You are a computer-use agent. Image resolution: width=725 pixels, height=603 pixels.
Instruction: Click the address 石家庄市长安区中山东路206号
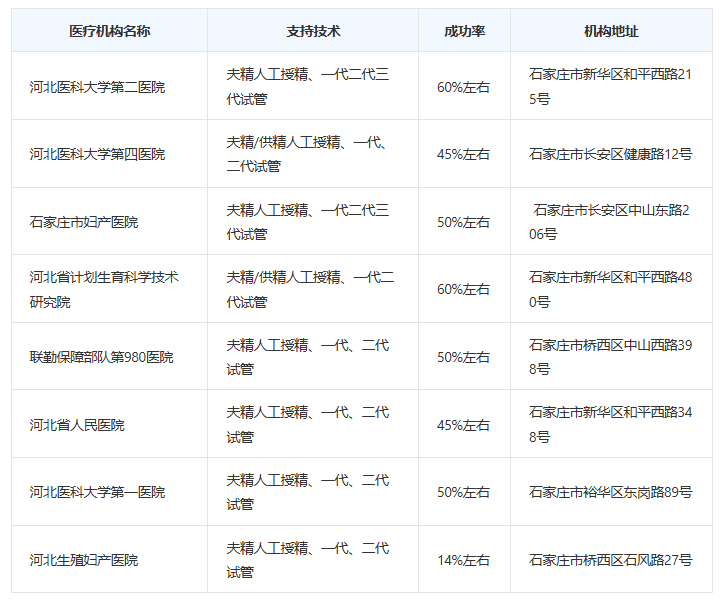coord(609,222)
